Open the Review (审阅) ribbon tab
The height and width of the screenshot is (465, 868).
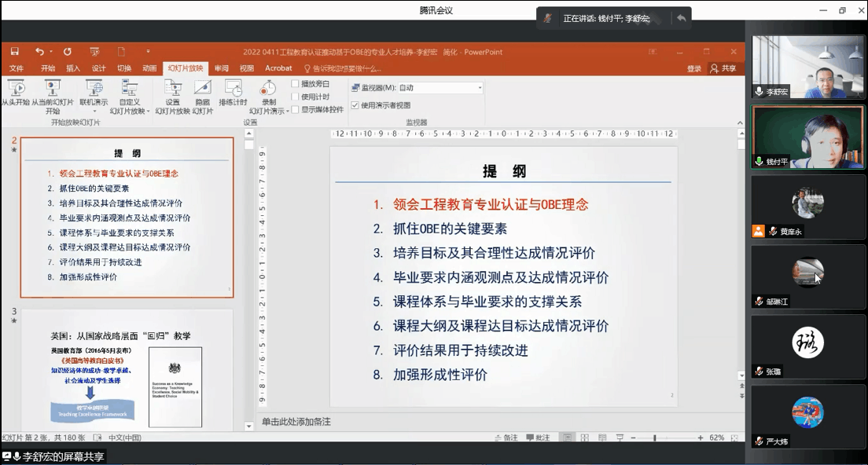[221, 68]
